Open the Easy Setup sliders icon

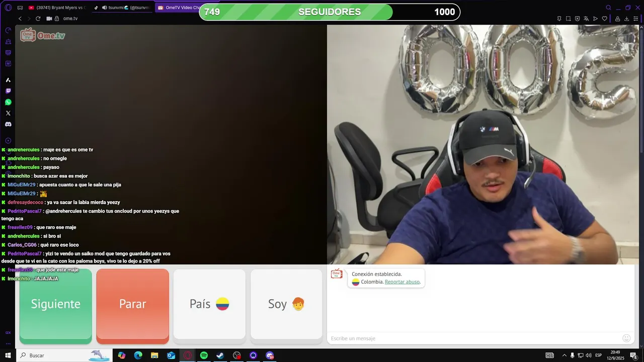coord(635,19)
